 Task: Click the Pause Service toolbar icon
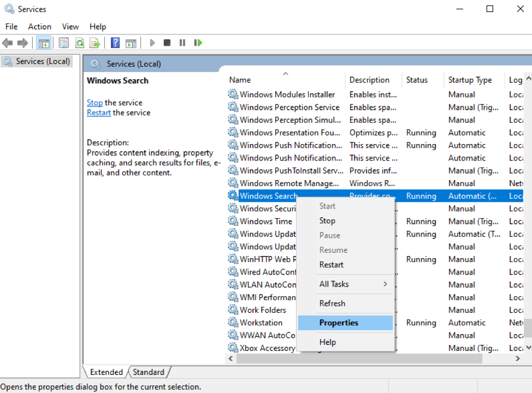point(182,43)
